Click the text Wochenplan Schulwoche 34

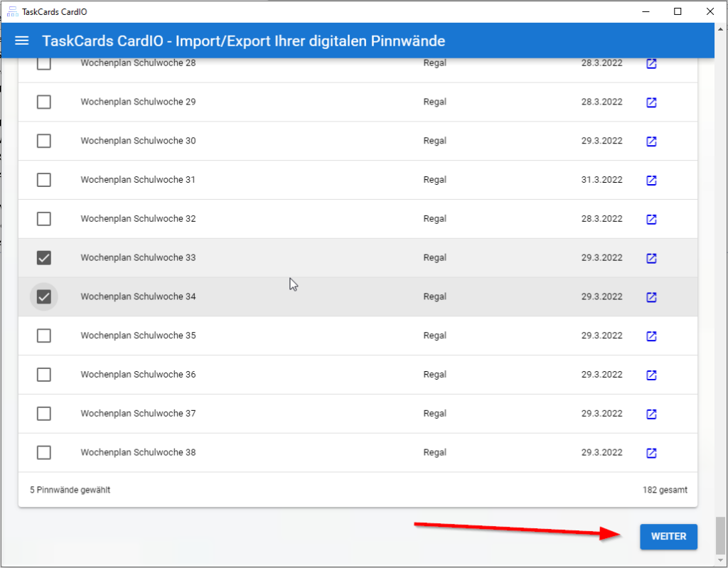pos(139,296)
